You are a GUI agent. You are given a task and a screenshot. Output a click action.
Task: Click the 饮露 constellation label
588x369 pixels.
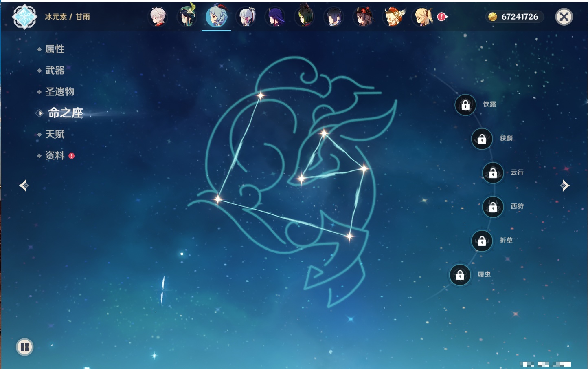[489, 104]
